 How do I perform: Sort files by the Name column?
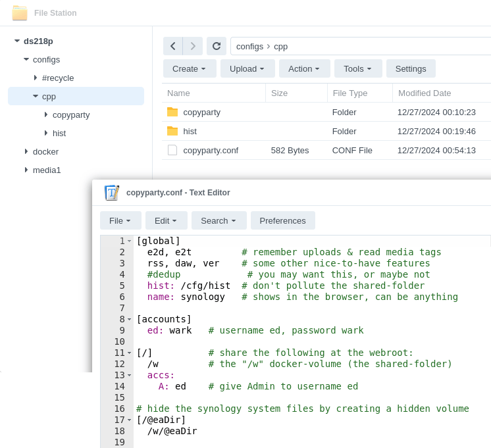(214, 93)
